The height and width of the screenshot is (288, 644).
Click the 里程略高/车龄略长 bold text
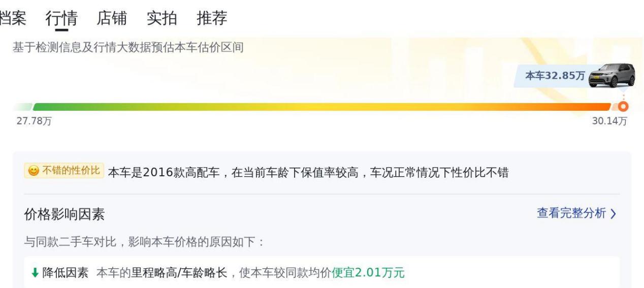tap(179, 273)
